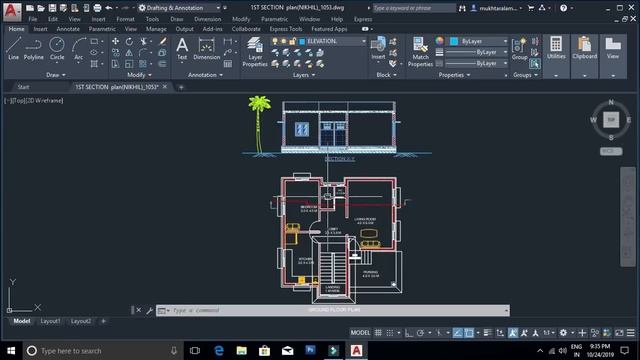Toggle 2D object snap in status bar
The image size is (640, 360).
pos(469,333)
